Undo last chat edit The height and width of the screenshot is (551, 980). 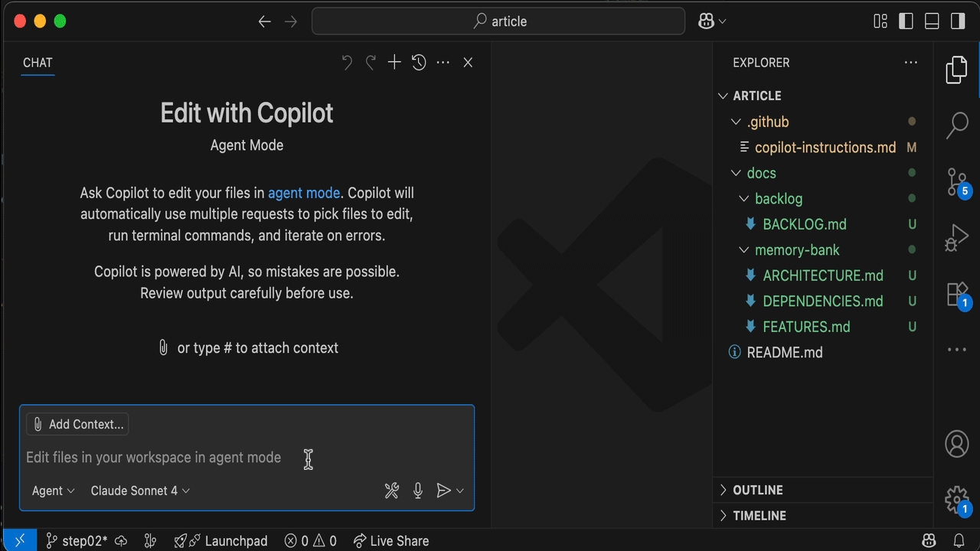347,63
